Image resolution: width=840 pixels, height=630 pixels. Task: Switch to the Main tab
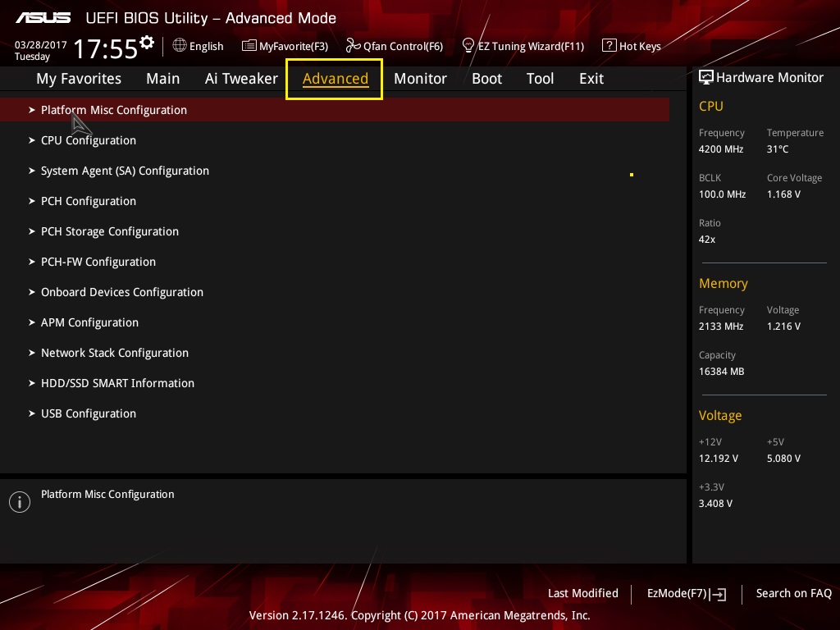tap(163, 79)
